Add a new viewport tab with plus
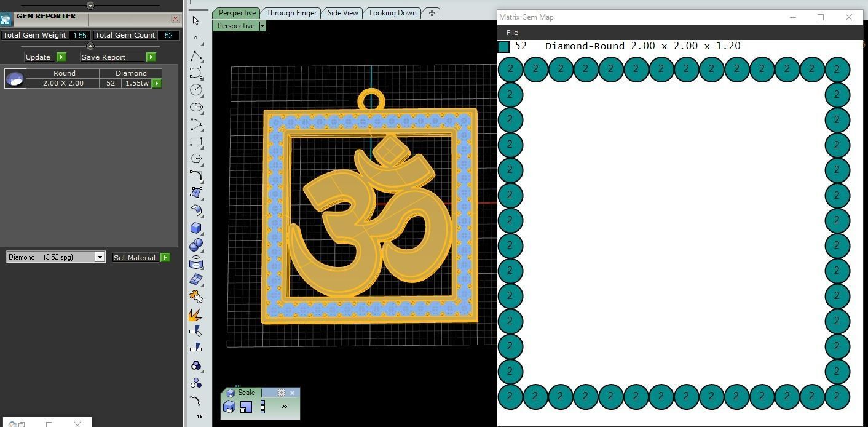The image size is (868, 427). pos(432,13)
